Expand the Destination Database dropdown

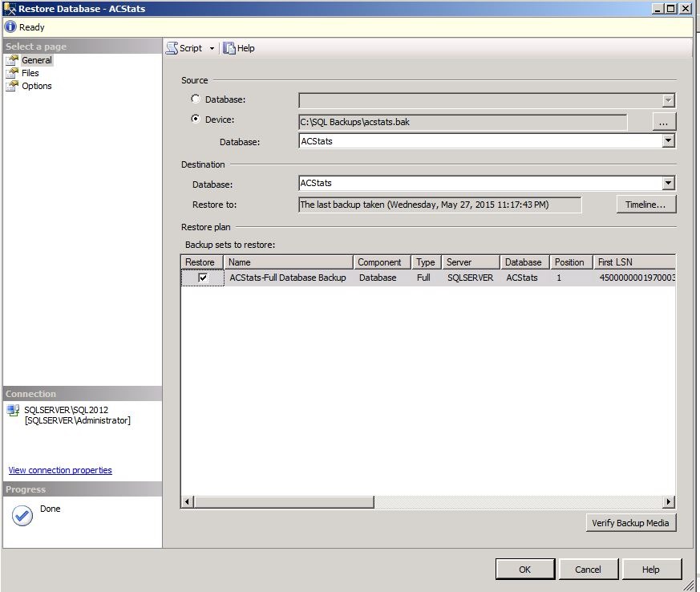[x=668, y=184]
